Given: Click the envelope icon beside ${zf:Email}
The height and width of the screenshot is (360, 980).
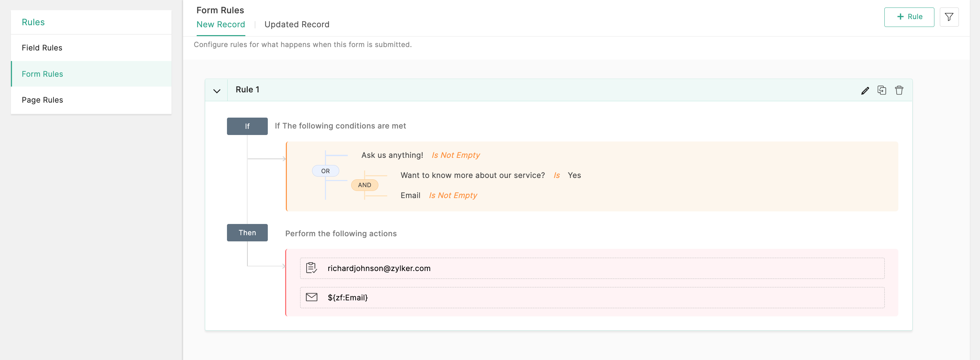Looking at the screenshot, I should (312, 297).
